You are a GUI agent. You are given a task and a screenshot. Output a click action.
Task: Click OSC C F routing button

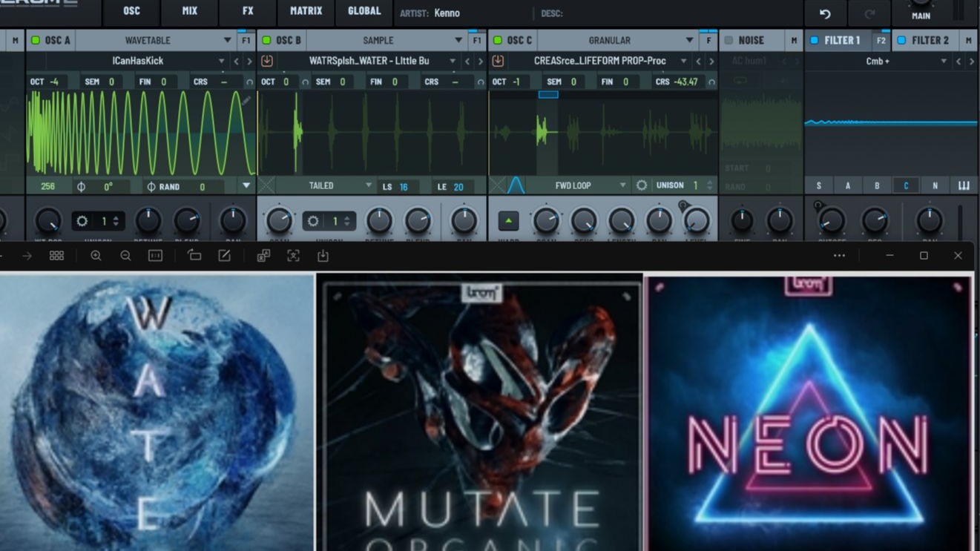tap(708, 40)
